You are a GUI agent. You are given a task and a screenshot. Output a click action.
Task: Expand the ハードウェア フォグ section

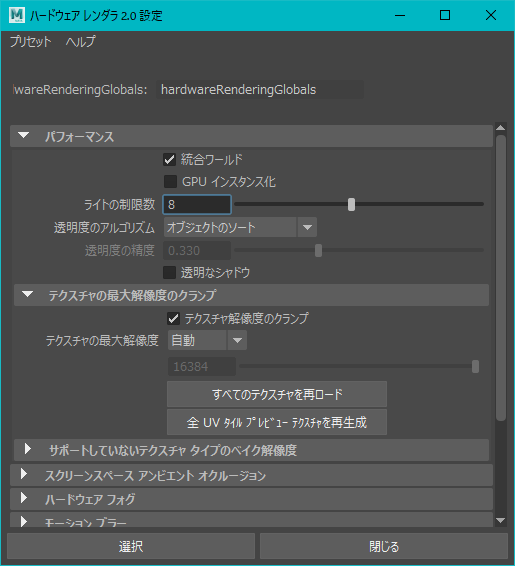[251, 499]
